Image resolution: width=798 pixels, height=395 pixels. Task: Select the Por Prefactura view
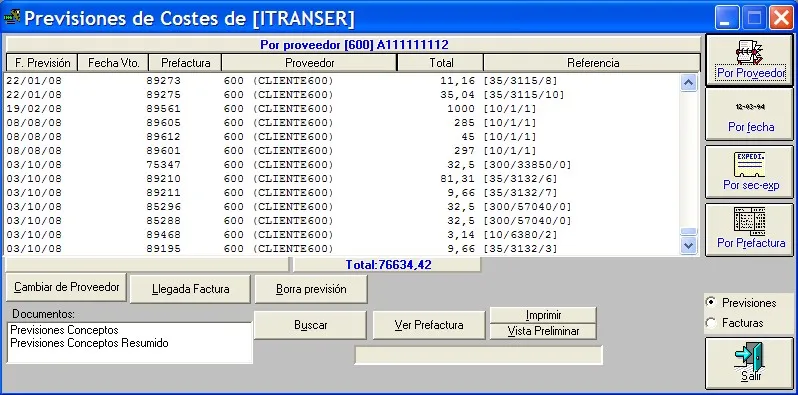click(749, 230)
